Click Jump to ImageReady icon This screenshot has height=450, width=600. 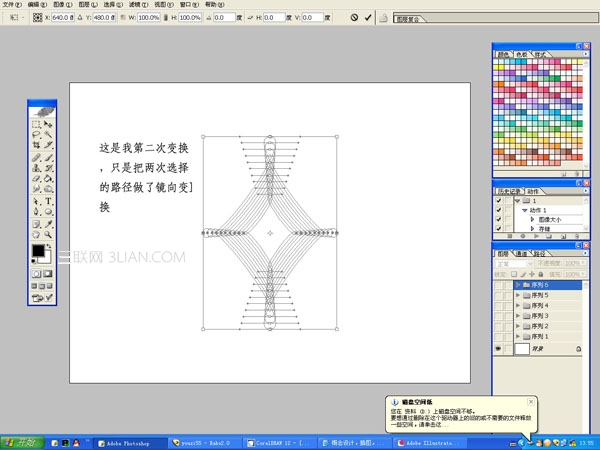point(38,298)
